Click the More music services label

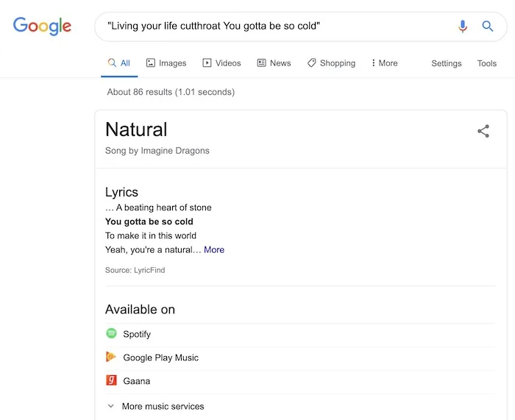pyautogui.click(x=163, y=407)
